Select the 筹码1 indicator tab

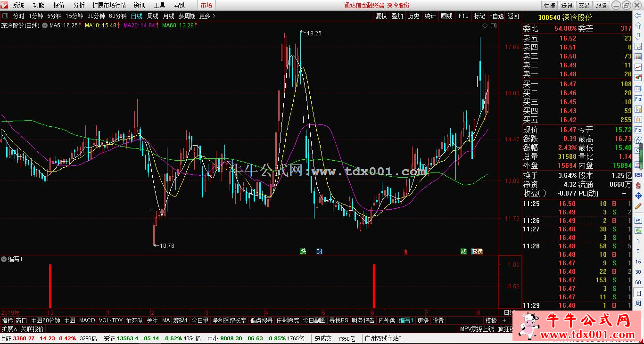(x=180, y=320)
